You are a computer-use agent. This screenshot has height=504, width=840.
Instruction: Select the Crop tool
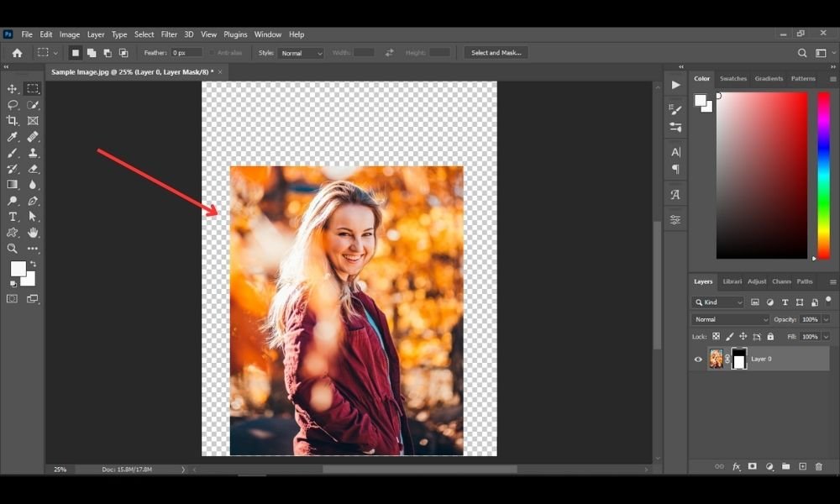point(12,120)
